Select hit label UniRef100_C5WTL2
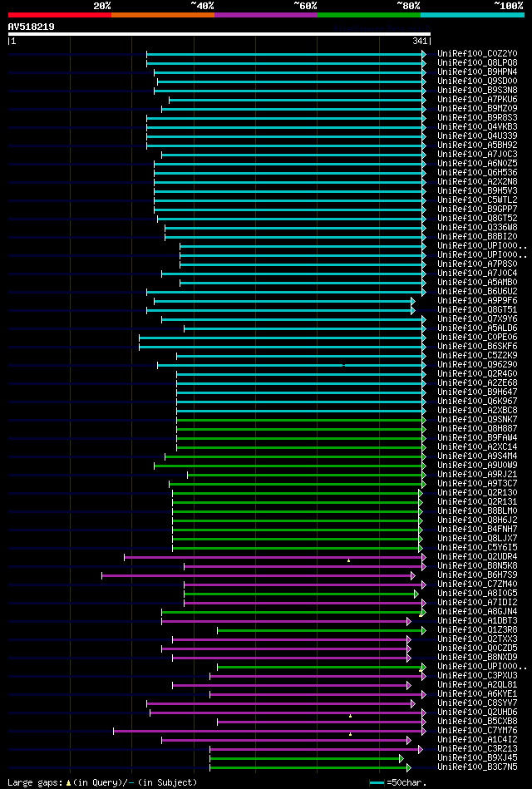This screenshot has width=532, height=789. pos(477,200)
